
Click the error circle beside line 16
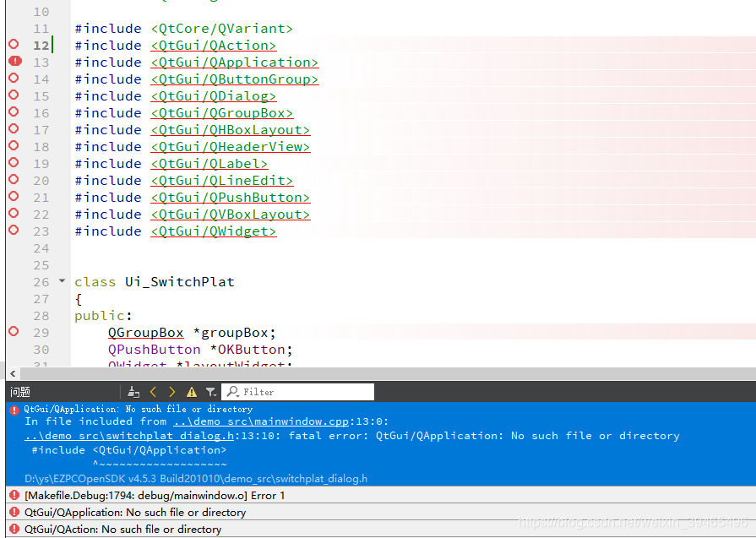point(14,111)
